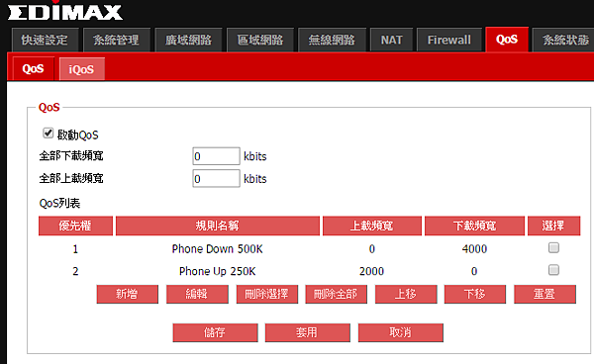Focus the 全部上載頻寬 input field
Image resolution: width=594 pixels, height=364 pixels.
pyautogui.click(x=216, y=178)
